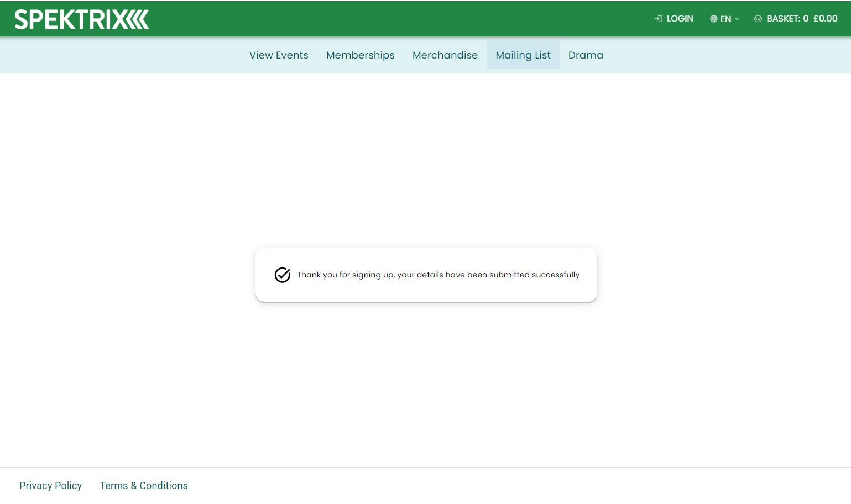Open the Memberships page
This screenshot has height=504, width=851.
point(361,55)
